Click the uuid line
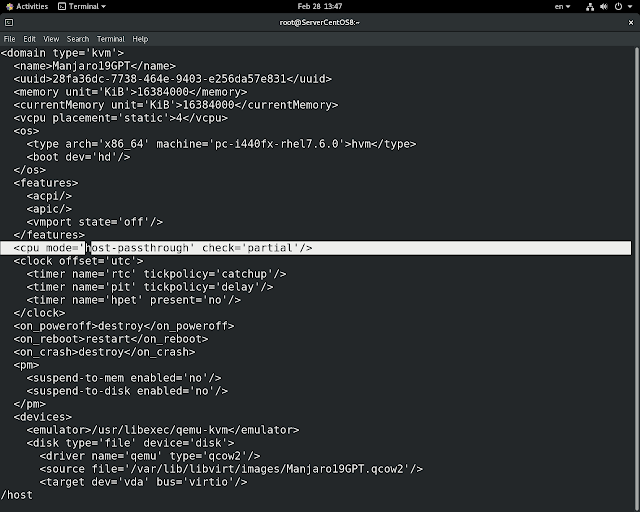640x512 pixels. (x=173, y=79)
